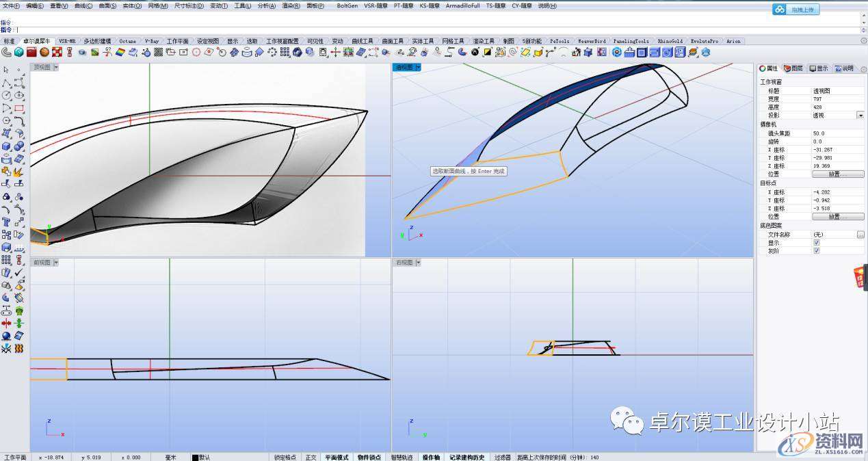868x461 pixels.
Task: Click the cyan sphere icon in the top toolbar
Action: click(19, 52)
